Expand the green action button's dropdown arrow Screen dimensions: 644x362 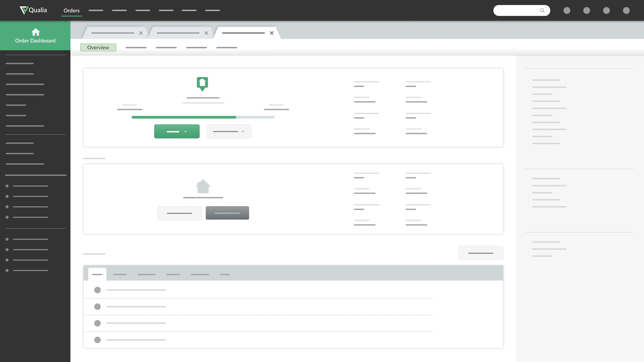185,131
